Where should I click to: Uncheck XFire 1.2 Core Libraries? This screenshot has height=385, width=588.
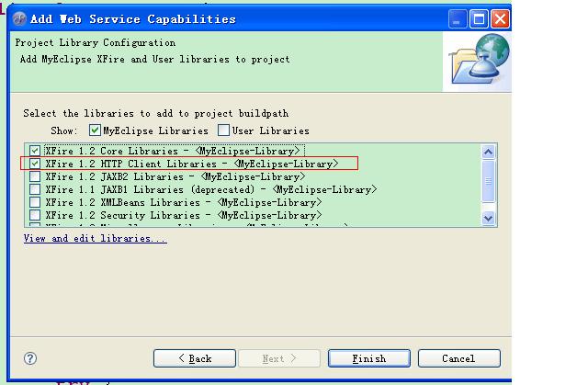[35, 151]
